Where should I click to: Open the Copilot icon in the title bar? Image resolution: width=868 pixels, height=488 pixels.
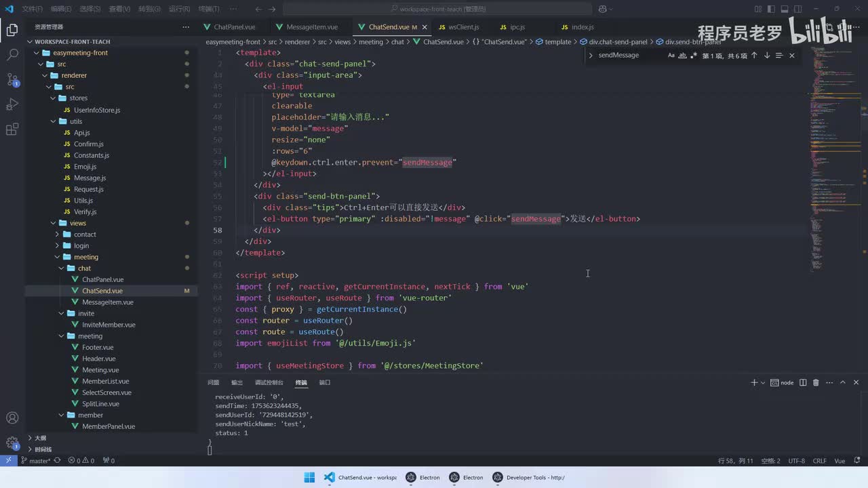(603, 9)
